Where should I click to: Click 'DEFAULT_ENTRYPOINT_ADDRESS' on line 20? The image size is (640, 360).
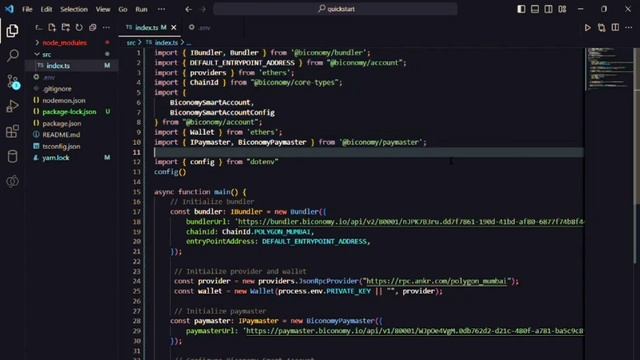pyautogui.click(x=314, y=242)
